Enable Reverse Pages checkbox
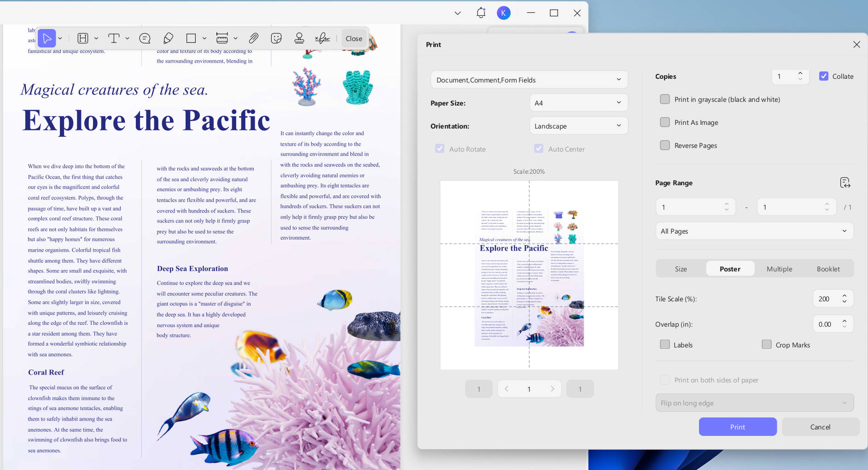868x470 pixels. click(665, 145)
